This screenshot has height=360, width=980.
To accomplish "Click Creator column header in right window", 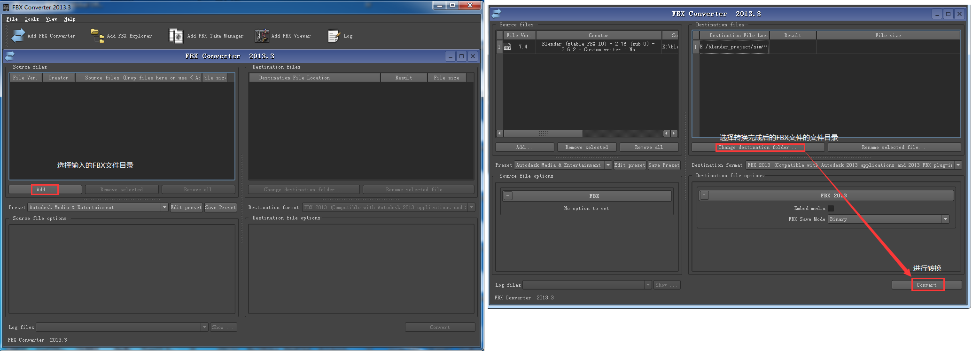I will [x=599, y=35].
